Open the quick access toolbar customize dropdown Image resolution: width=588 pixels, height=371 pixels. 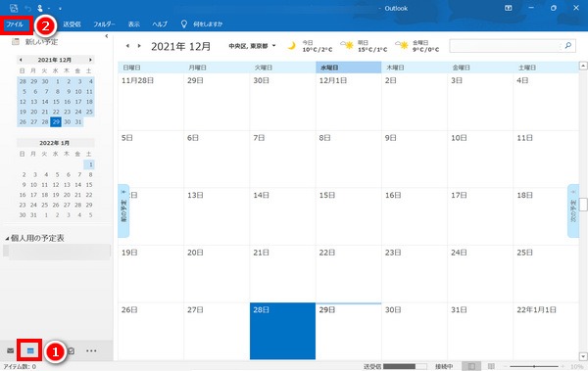pos(60,8)
